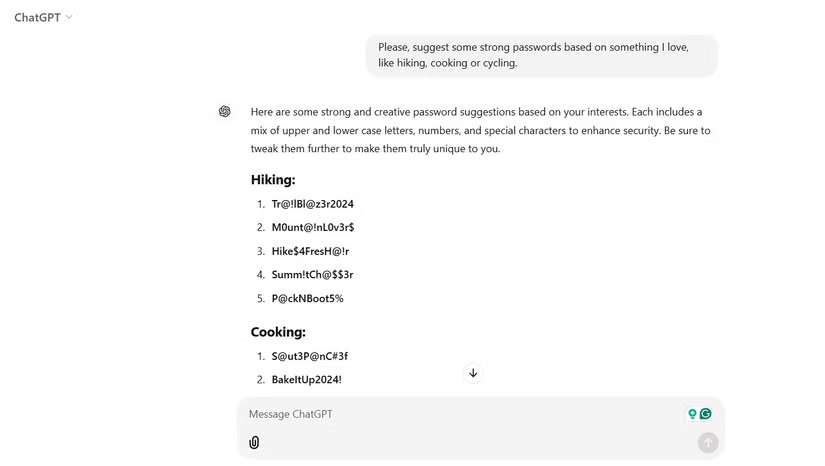This screenshot has height=466, width=825.
Task: Click the password M0unt@!nL0v3r$
Action: [312, 227]
